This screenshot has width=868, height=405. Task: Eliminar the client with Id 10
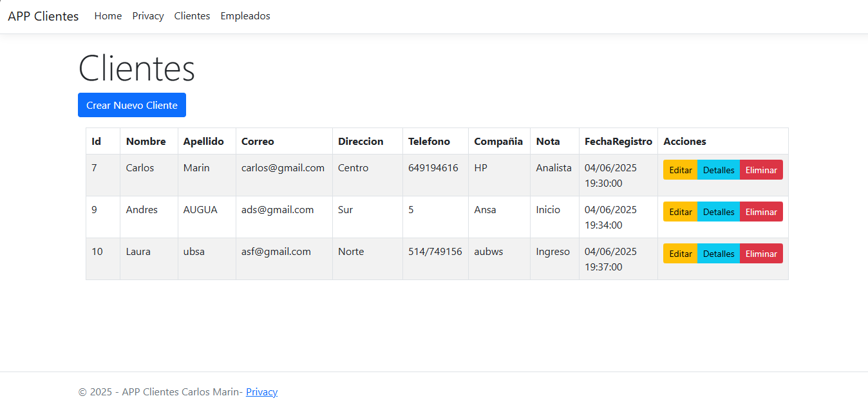pos(761,253)
